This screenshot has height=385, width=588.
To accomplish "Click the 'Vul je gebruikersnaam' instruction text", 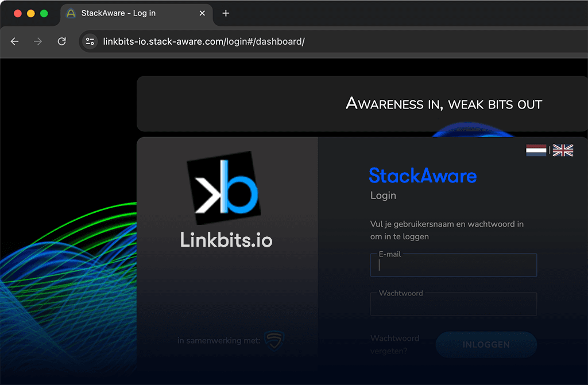I will pos(447,230).
